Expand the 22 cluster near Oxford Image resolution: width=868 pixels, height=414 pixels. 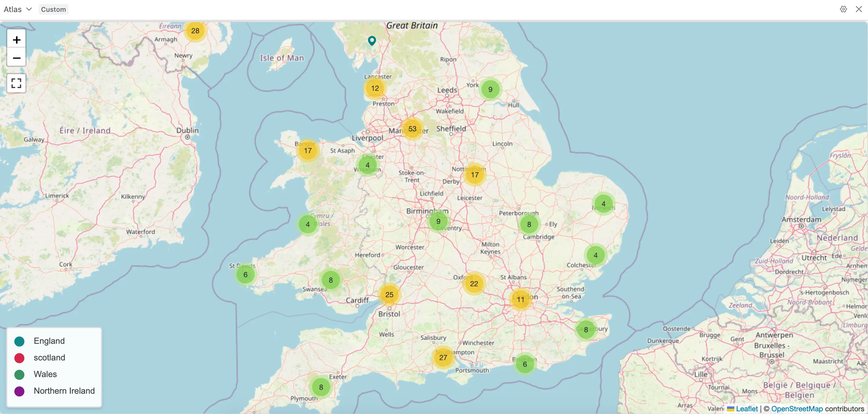pos(474,284)
